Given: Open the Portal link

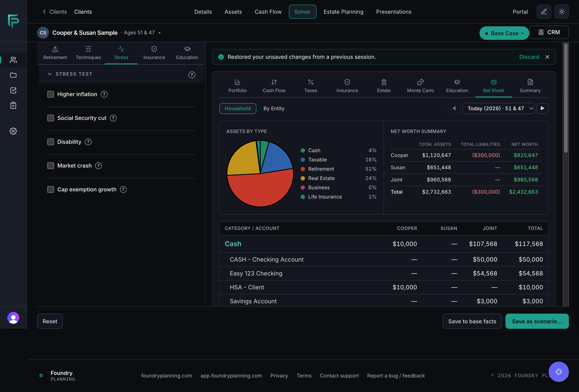Looking at the screenshot, I should tap(520, 12).
